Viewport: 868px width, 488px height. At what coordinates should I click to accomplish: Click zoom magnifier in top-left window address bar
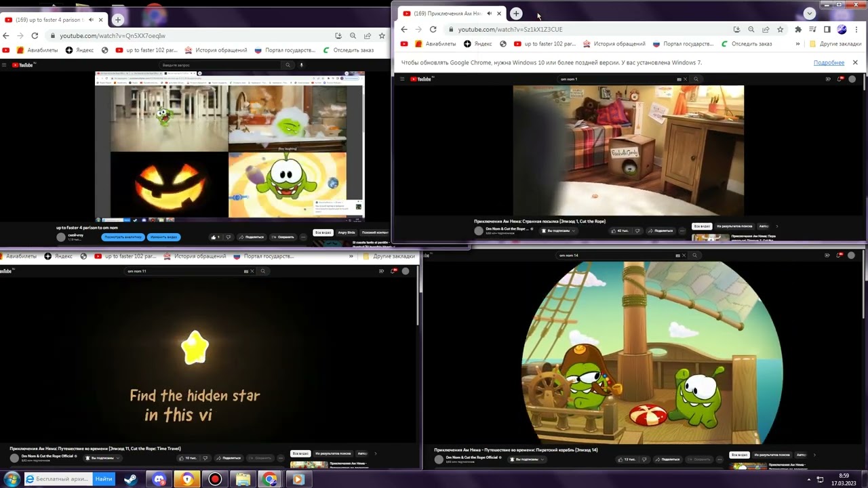pos(353,35)
